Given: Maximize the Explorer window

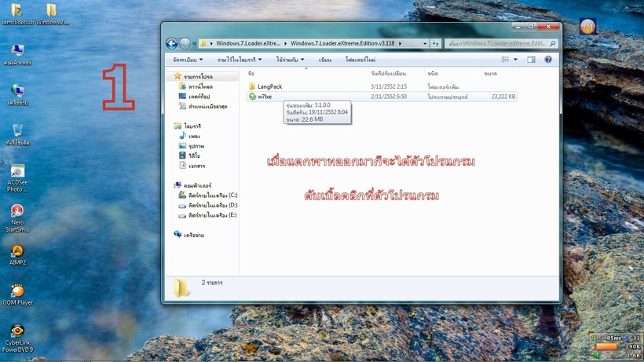Looking at the screenshot, I should [531, 27].
